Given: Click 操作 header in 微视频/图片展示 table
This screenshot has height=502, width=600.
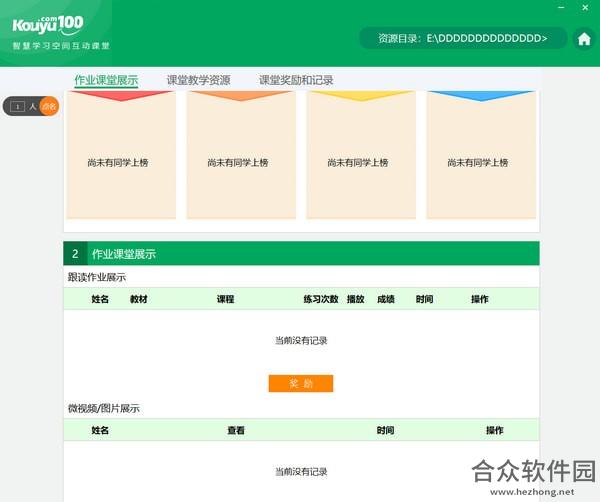Looking at the screenshot, I should pyautogui.click(x=494, y=430).
